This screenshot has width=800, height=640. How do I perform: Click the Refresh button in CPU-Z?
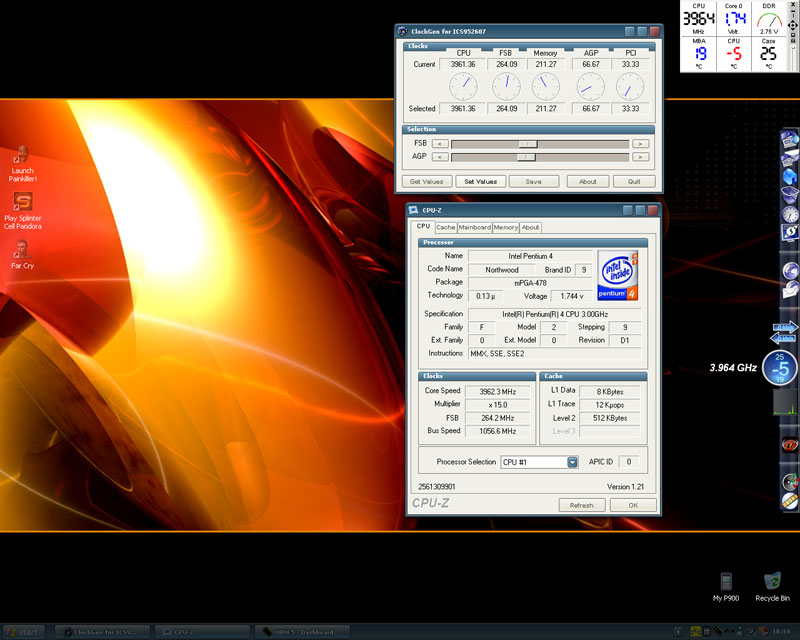point(582,505)
